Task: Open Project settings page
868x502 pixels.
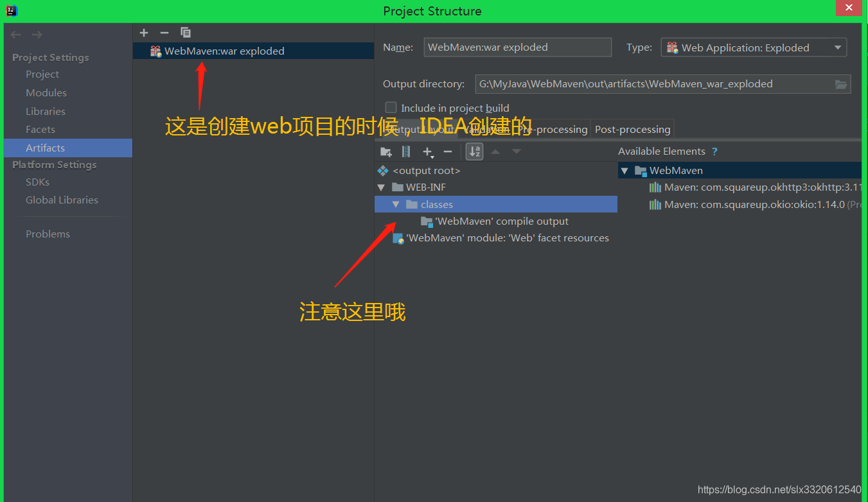Action: pyautogui.click(x=42, y=74)
